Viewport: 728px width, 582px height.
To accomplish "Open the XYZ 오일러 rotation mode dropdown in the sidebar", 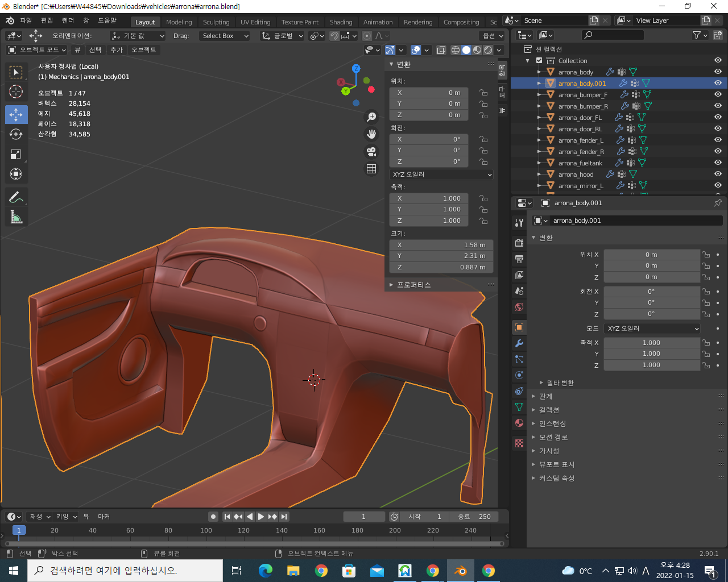I will pyautogui.click(x=441, y=174).
